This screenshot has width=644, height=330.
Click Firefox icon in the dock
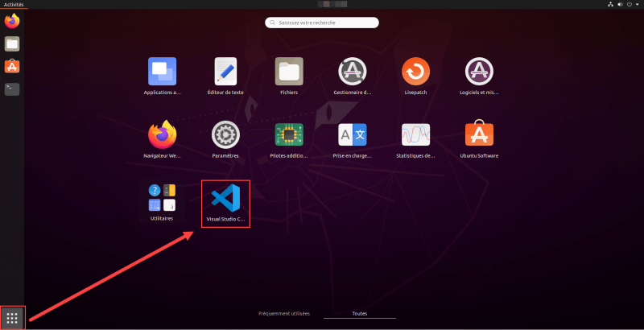pyautogui.click(x=12, y=21)
